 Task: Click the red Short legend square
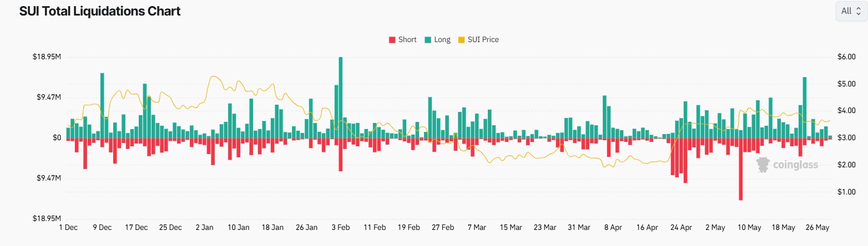point(392,40)
